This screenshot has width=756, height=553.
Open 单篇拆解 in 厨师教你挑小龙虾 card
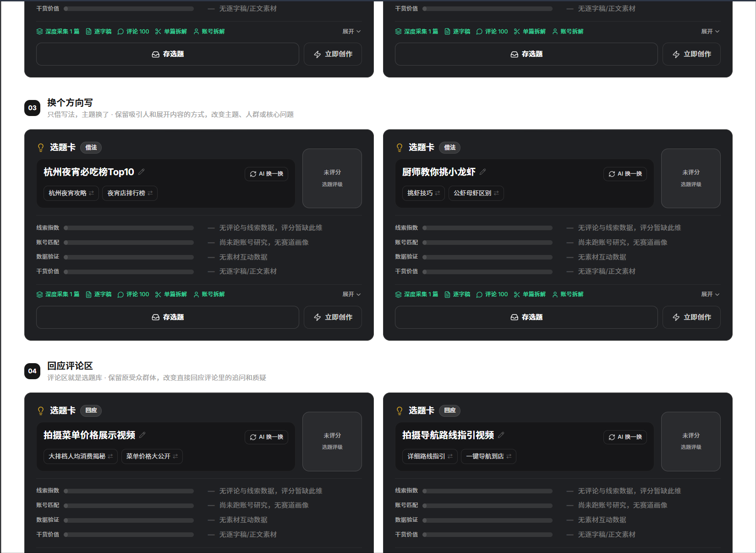(x=530, y=294)
